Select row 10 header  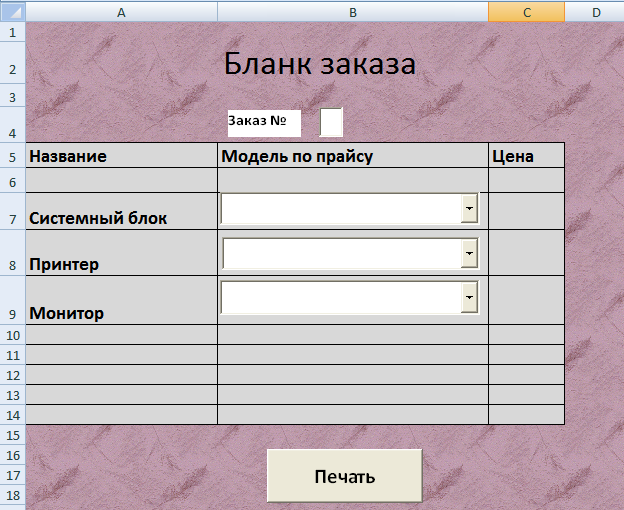click(x=13, y=335)
